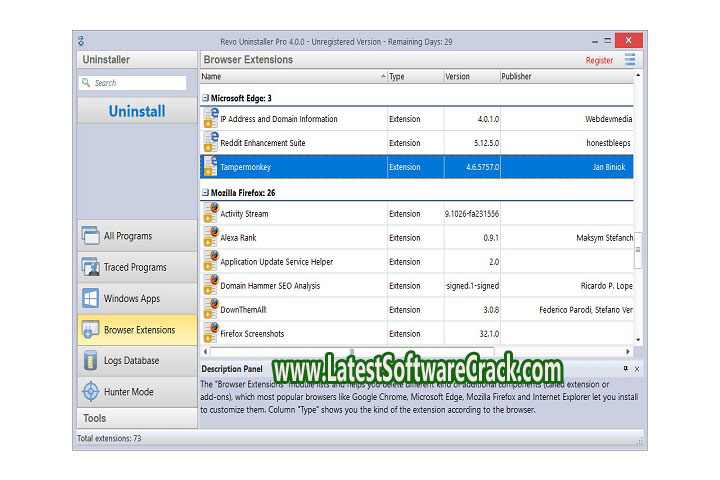Select Hunter Mode in the sidebar
The width and height of the screenshot is (720, 480).
pyautogui.click(x=137, y=392)
